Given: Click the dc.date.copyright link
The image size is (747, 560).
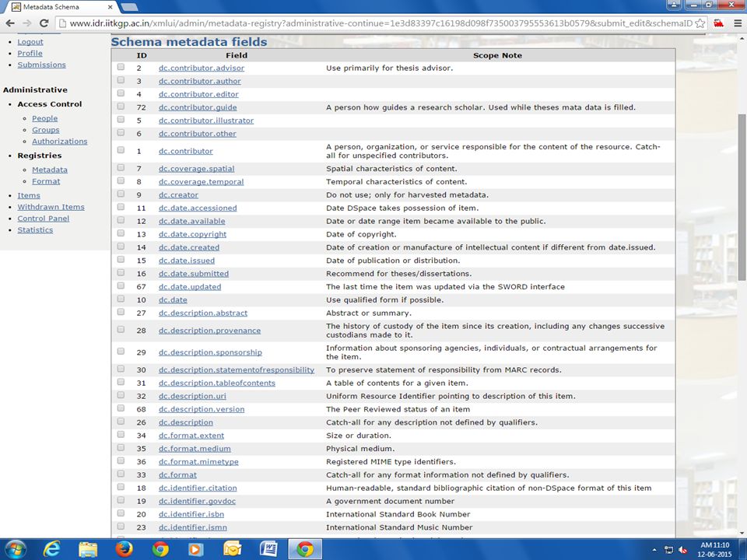Looking at the screenshot, I should (192, 234).
